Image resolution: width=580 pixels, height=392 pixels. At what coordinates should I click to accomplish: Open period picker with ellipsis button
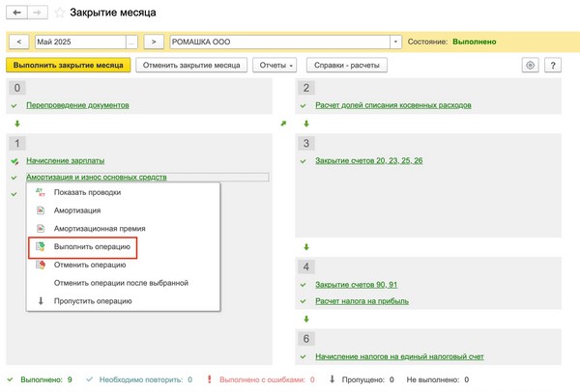click(x=131, y=42)
